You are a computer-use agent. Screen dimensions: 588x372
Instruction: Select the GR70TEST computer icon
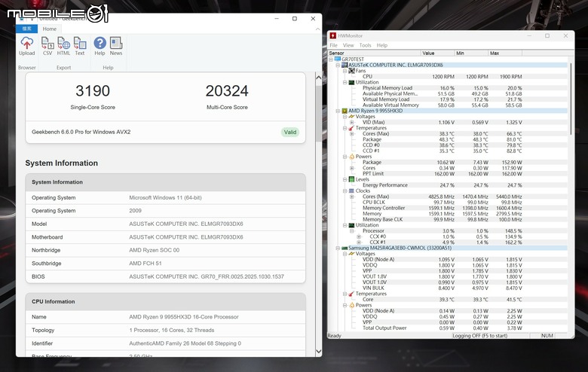(x=338, y=59)
